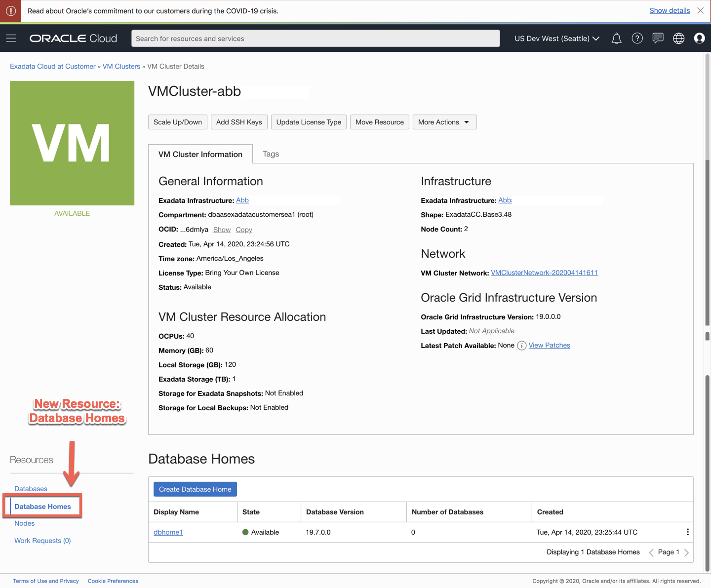The width and height of the screenshot is (711, 588).
Task: Click Create Database Home button
Action: pos(195,489)
